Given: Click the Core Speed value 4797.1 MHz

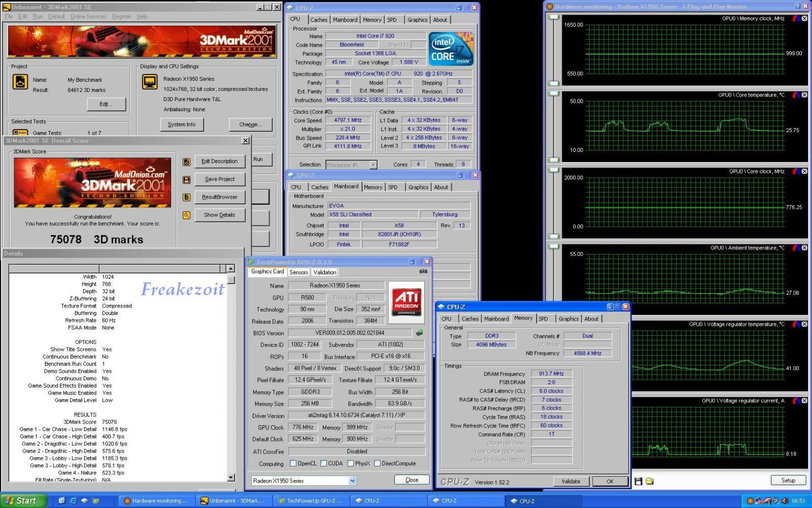Looking at the screenshot, I should click(348, 120).
